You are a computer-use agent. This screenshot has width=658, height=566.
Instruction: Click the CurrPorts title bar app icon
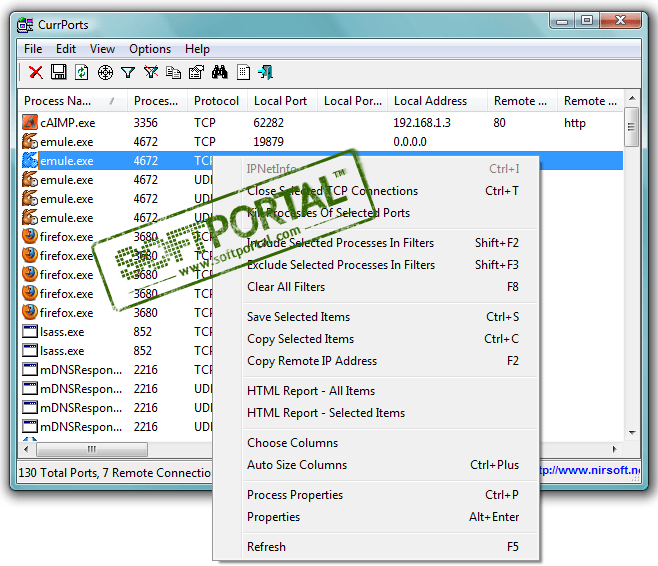tap(25, 25)
